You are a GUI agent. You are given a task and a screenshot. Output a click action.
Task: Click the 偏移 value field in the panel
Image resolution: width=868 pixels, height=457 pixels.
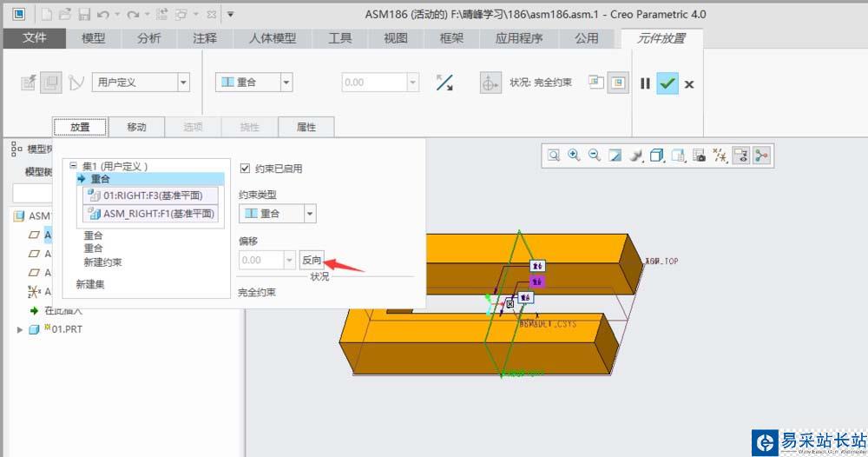click(x=262, y=260)
